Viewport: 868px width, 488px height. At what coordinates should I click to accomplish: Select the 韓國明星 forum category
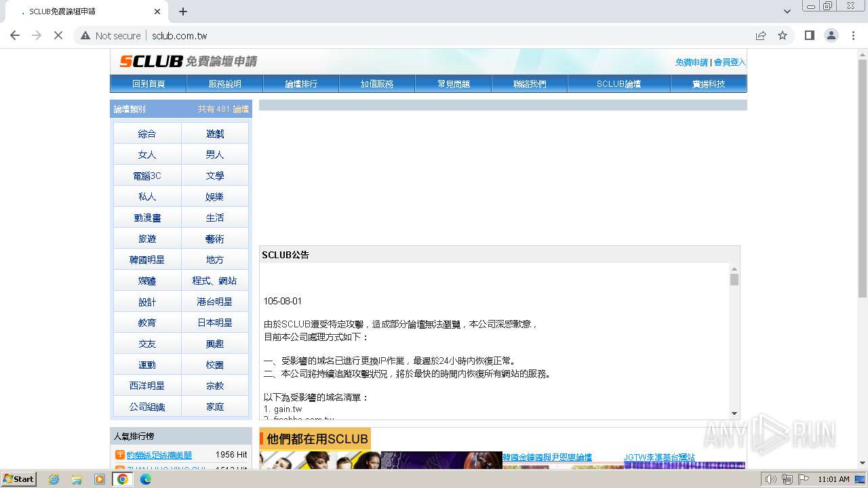[x=147, y=260]
